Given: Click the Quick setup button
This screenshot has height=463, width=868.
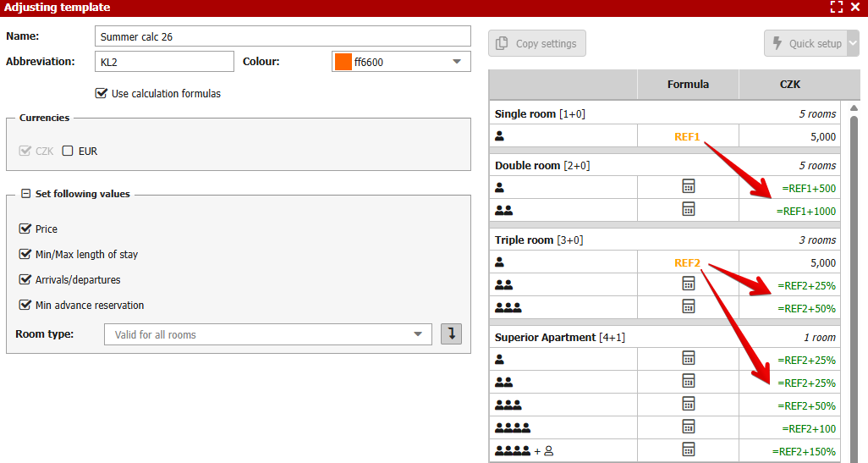Looking at the screenshot, I should [805, 43].
